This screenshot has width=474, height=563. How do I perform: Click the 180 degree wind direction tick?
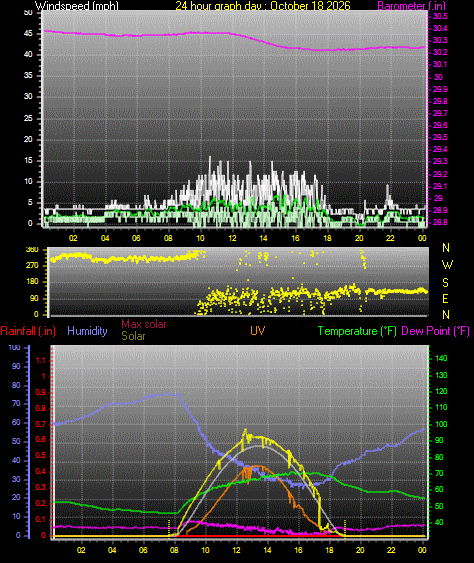coord(32,282)
